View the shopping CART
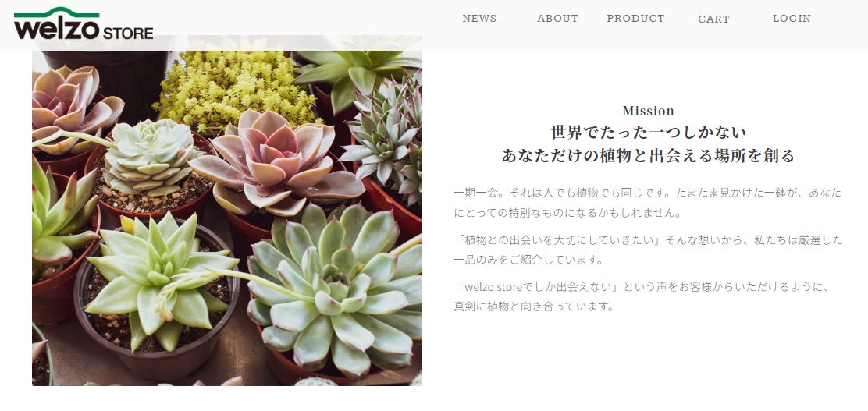 (x=713, y=19)
